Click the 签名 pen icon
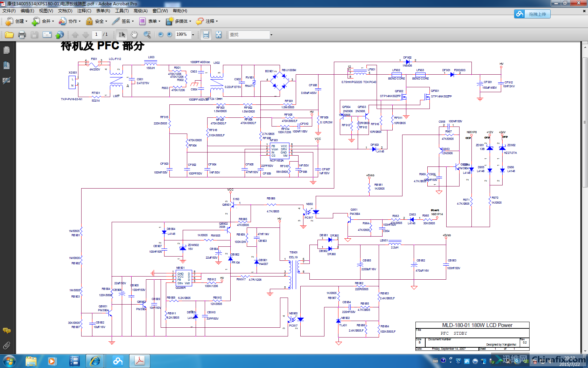Viewport: 588px width, 368px height. [116, 21]
